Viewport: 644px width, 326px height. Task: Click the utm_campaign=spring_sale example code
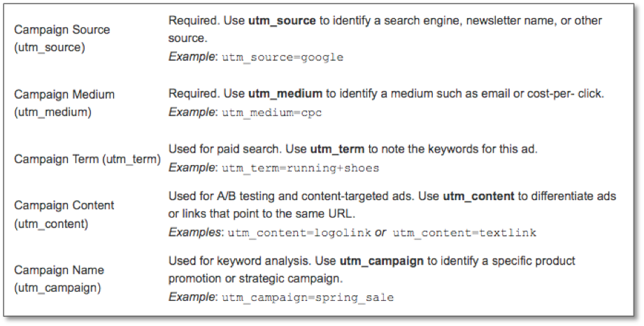coord(308,297)
